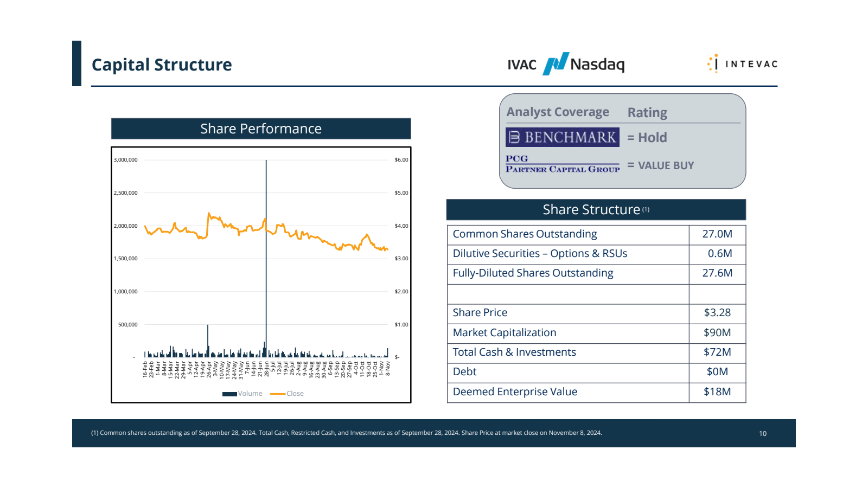Click the Benchmark logo
This screenshot has width=868, height=488.
[563, 137]
